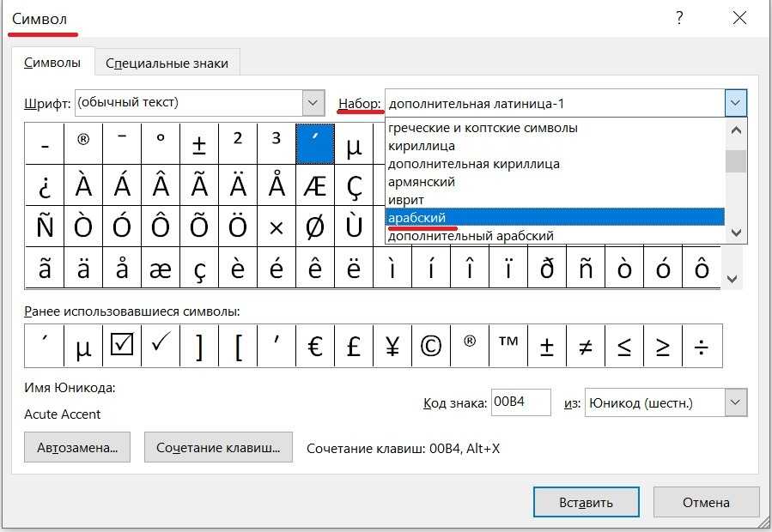Open the Юникод (шестн.) encoding dropdown
The width and height of the screenshot is (772, 532).
pyautogui.click(x=735, y=402)
